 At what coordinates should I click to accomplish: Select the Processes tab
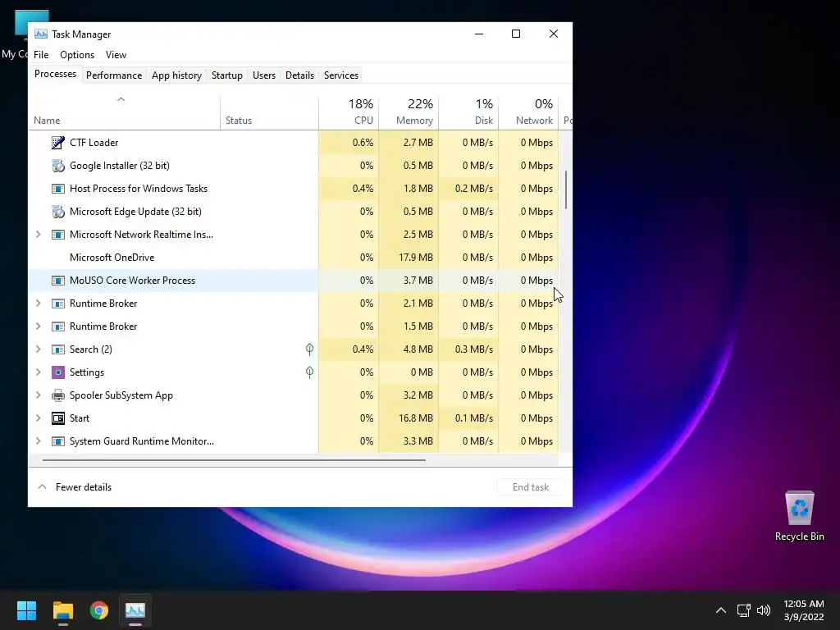(x=55, y=74)
